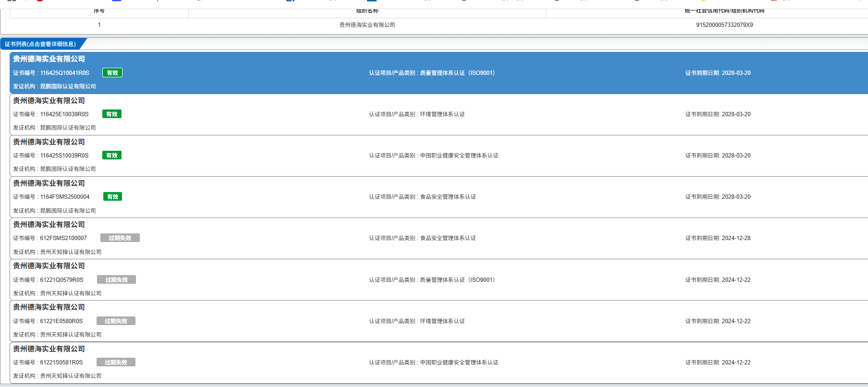Open certificate number 61221E0580R0S
Screen dimensions: 868x387
pos(61,321)
